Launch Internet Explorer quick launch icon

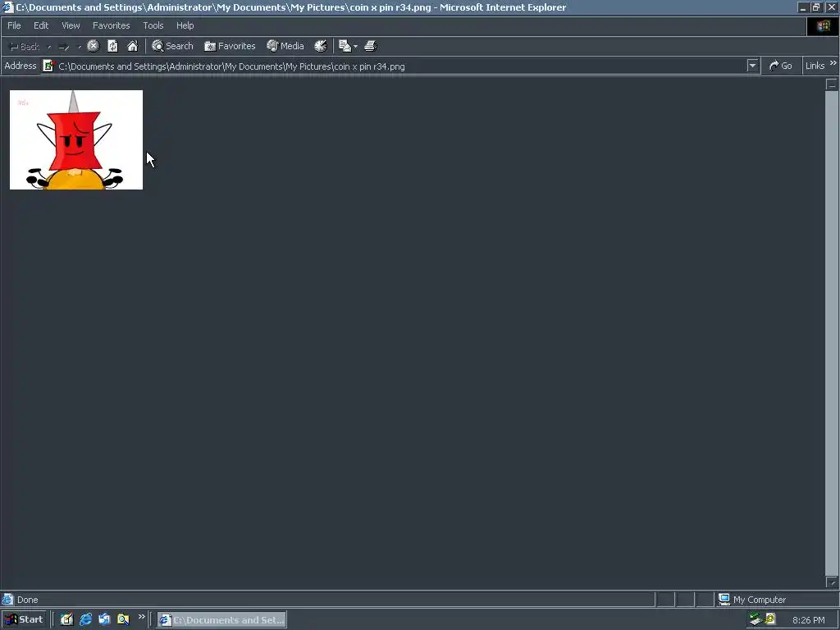pyautogui.click(x=85, y=620)
